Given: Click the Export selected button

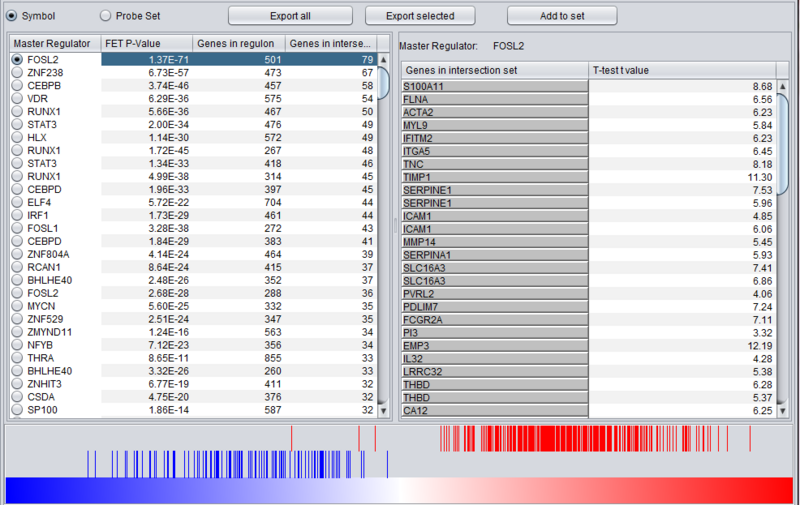Looking at the screenshot, I should tap(420, 16).
